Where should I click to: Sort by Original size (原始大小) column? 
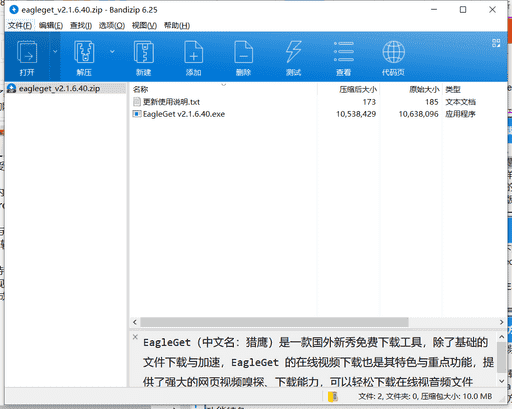pyautogui.click(x=424, y=89)
